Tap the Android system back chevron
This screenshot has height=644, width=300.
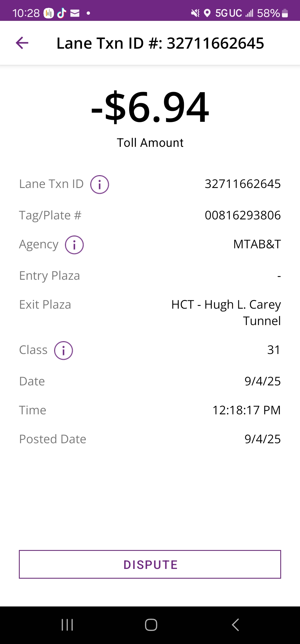[x=235, y=625]
